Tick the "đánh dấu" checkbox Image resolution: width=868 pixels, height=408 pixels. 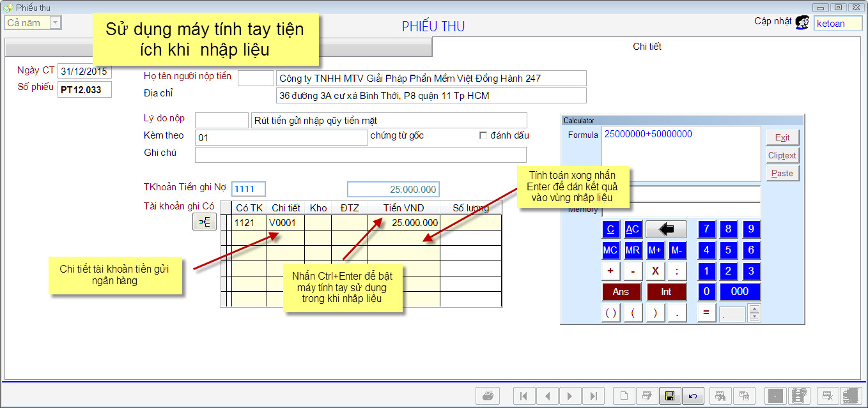pyautogui.click(x=484, y=135)
